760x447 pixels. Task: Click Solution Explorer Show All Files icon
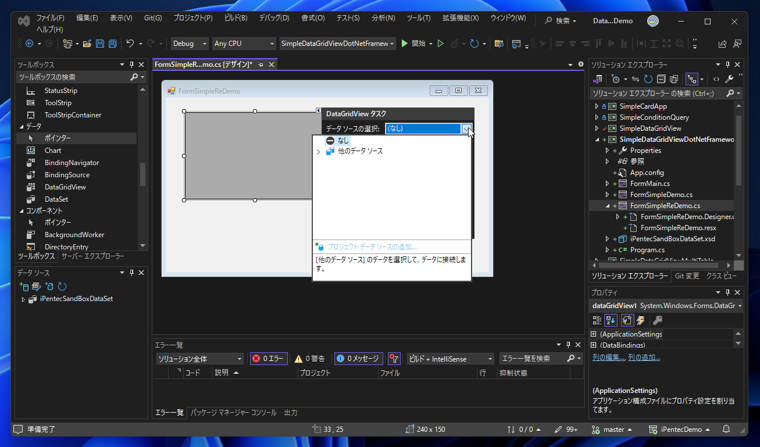point(674,79)
